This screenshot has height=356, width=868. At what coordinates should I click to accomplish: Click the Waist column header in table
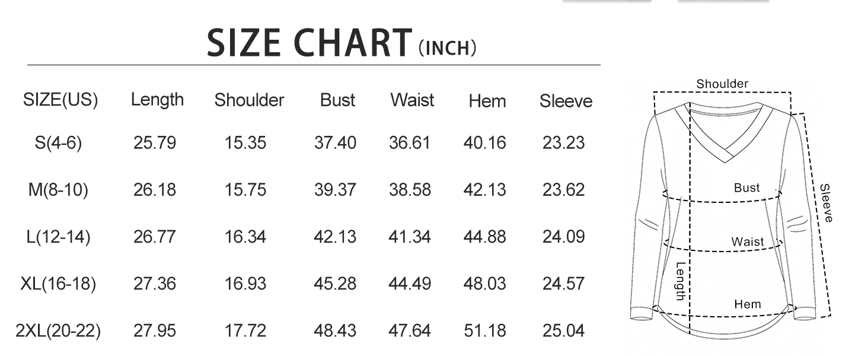(412, 100)
